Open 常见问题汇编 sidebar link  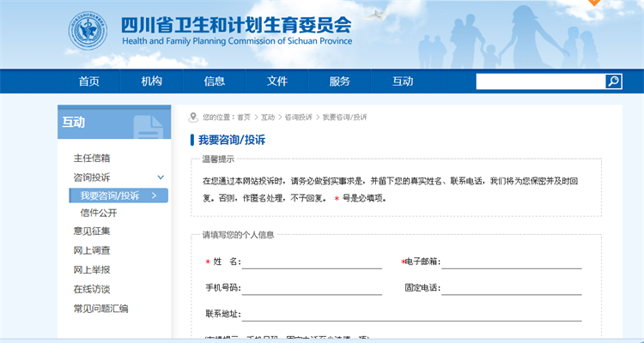(100, 308)
